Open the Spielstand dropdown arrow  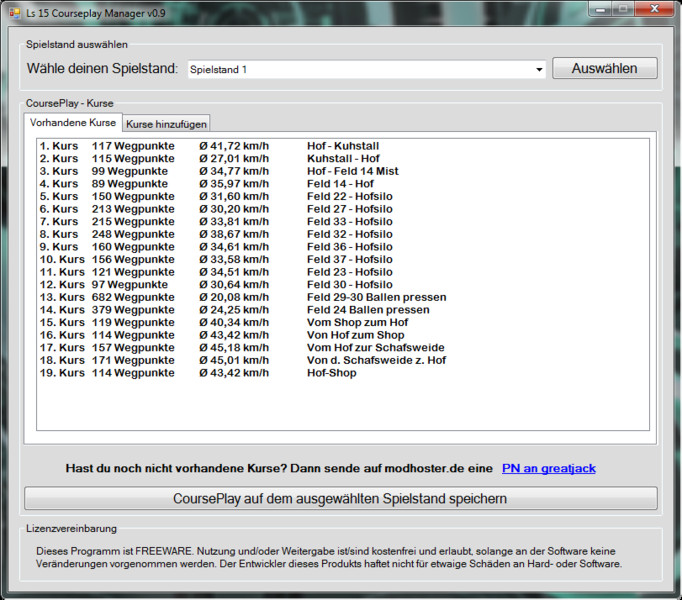[x=539, y=69]
